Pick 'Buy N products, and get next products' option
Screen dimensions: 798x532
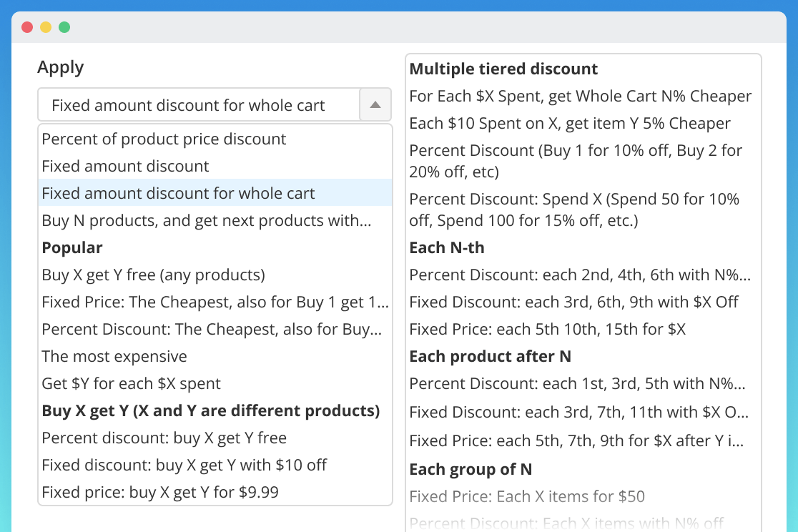pyautogui.click(x=206, y=220)
